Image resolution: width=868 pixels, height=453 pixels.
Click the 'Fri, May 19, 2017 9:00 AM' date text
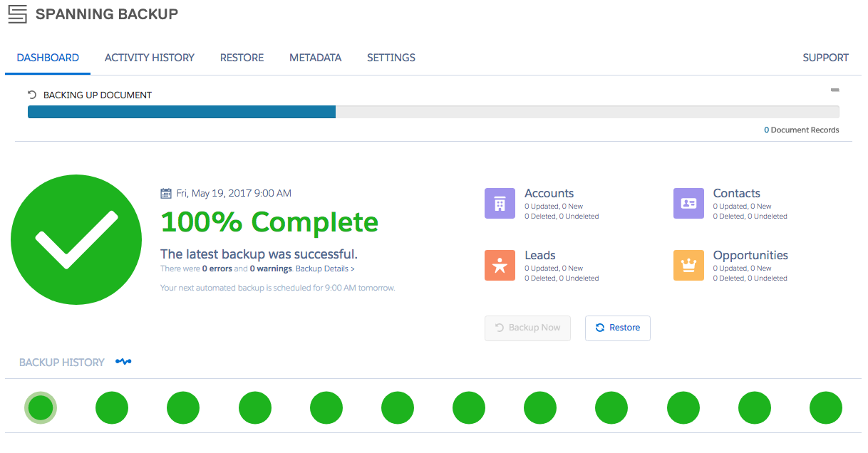(234, 193)
